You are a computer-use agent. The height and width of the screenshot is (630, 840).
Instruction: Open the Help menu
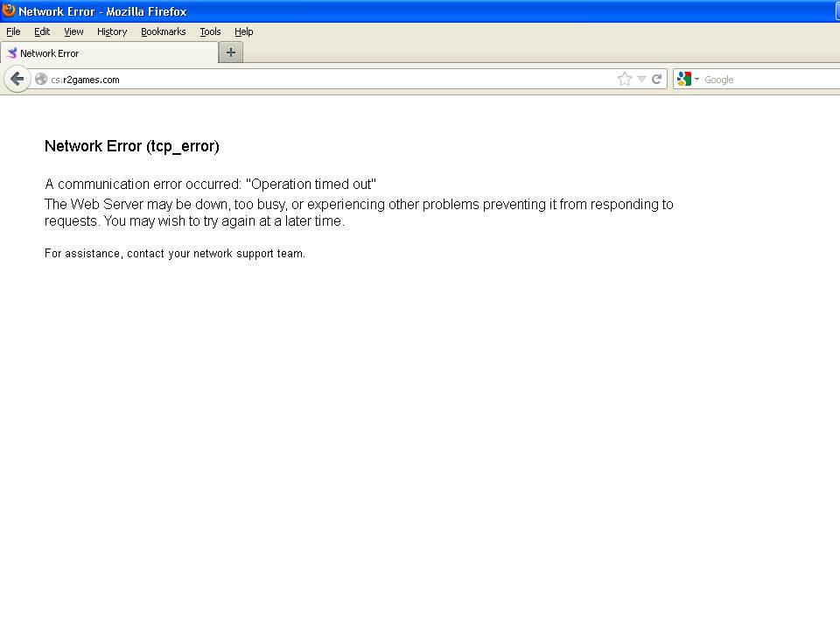click(243, 31)
